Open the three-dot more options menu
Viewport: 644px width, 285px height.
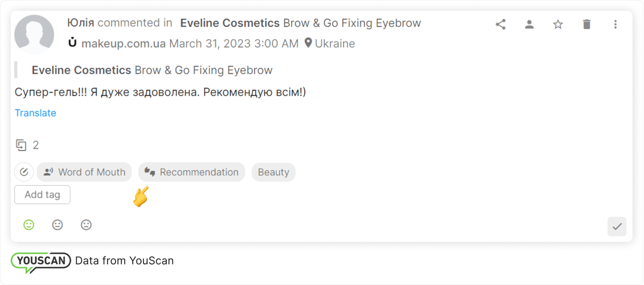[615, 24]
